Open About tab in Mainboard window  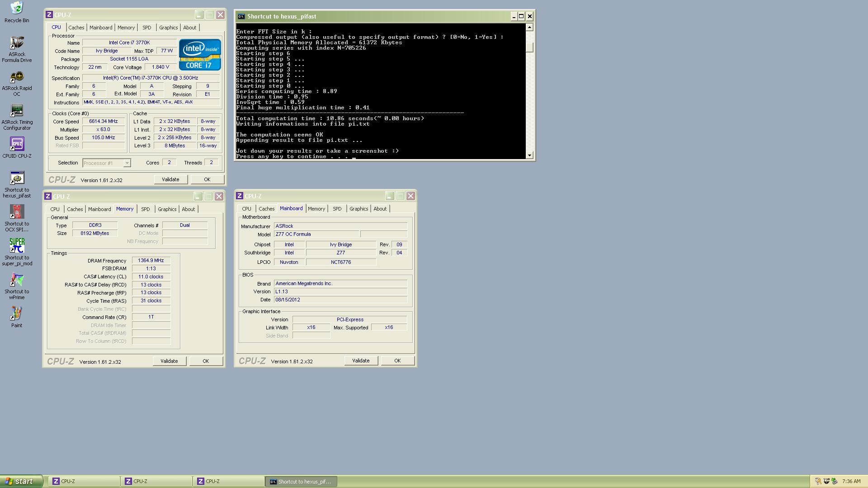(380, 209)
